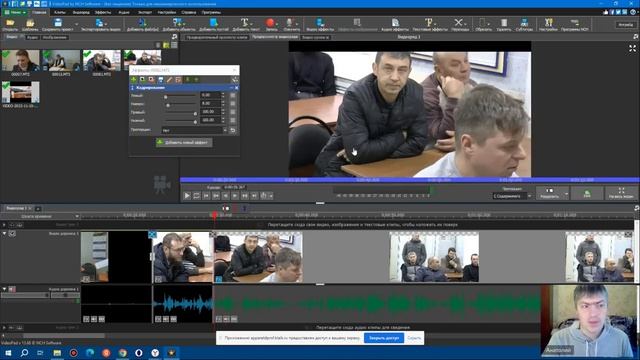The image size is (640, 360).
Task: Click the Обрезать trim tool icon
Action: click(483, 24)
